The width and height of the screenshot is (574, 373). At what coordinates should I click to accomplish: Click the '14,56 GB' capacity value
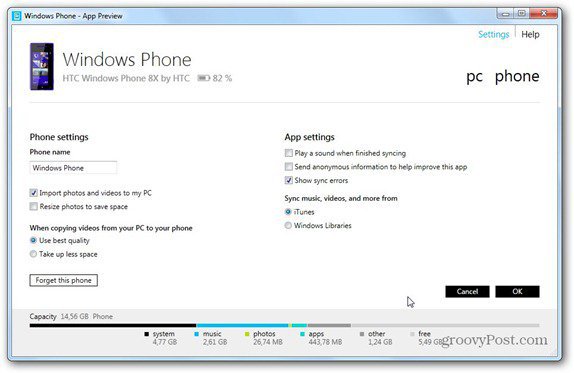click(75, 317)
